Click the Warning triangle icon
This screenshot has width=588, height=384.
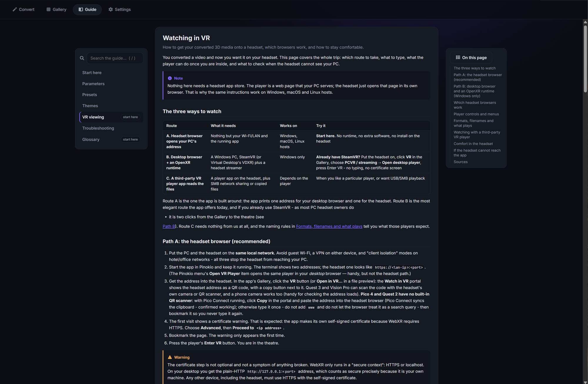pyautogui.click(x=170, y=357)
